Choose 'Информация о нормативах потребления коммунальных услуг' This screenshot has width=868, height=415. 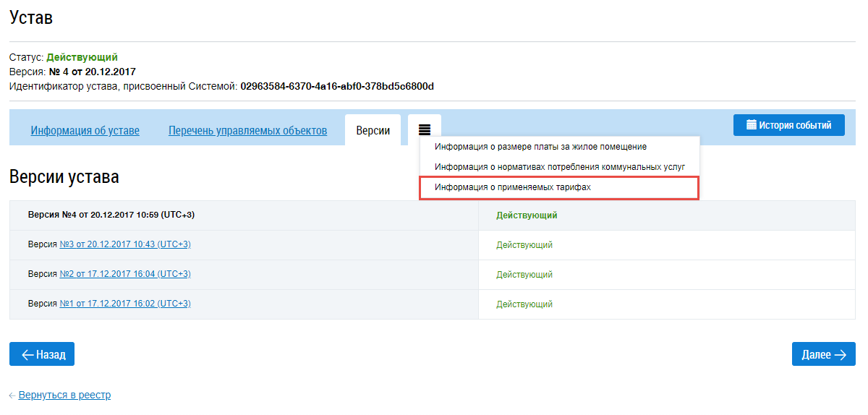pos(559,167)
